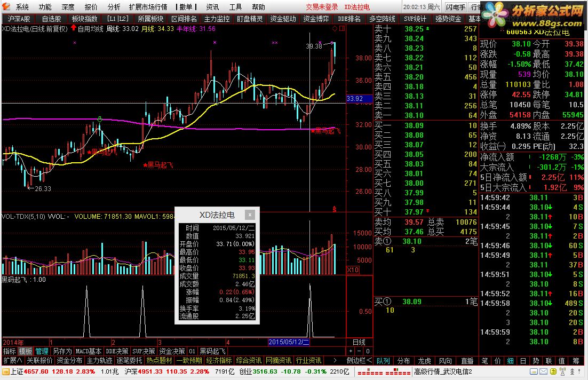Open the 深度 menu
The width and height of the screenshot is (588, 380).
[x=68, y=7]
